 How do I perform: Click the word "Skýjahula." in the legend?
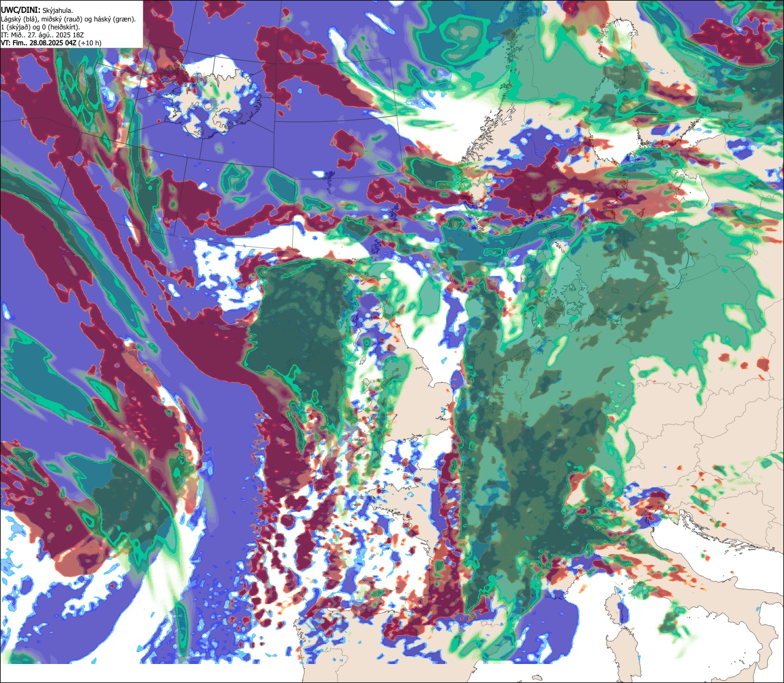[58, 11]
